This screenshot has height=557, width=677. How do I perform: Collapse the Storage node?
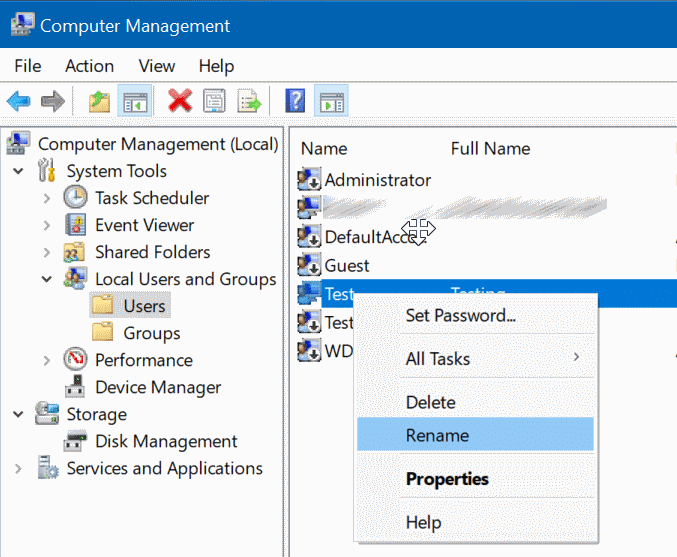coord(18,415)
